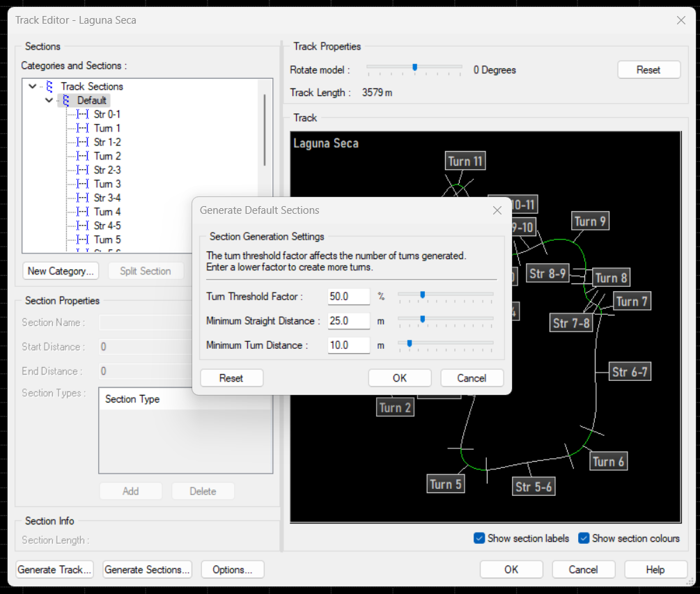Click the Str 3-4 section icon
Screen dimensions: 700x594
click(x=83, y=198)
